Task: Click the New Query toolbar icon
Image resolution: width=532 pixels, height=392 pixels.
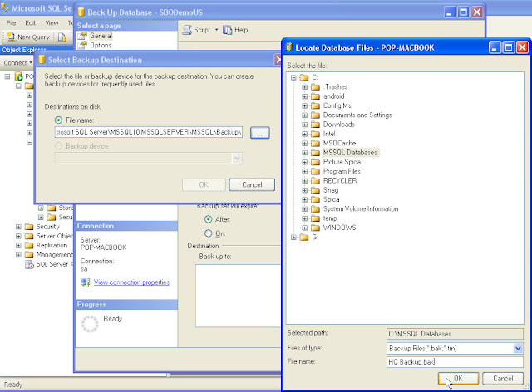Action: tap(11, 37)
